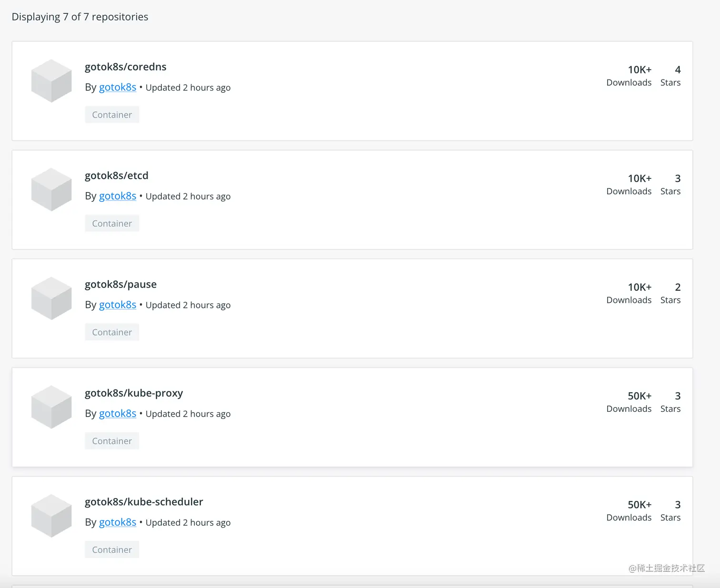Open the gotok8s/kube-proxy repository title
The width and height of the screenshot is (720, 588).
coord(134,393)
